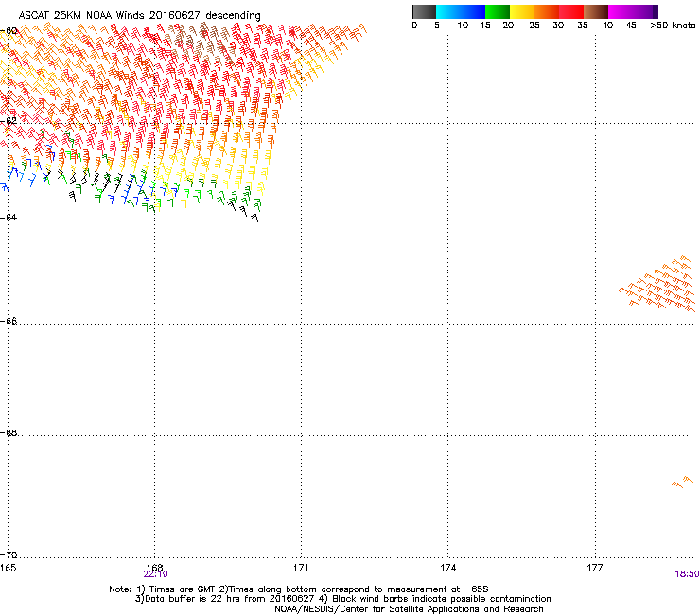Click the red 30-35 knots legend segment

coord(571,11)
